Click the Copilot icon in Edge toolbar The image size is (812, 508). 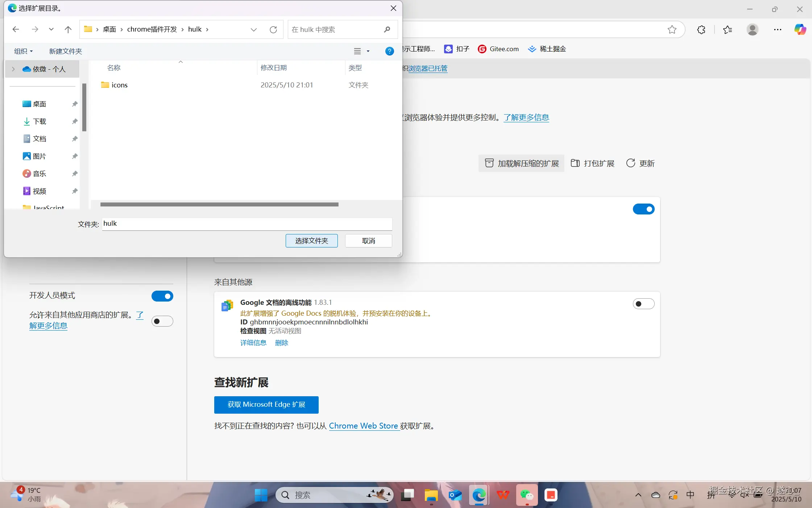pyautogui.click(x=800, y=29)
